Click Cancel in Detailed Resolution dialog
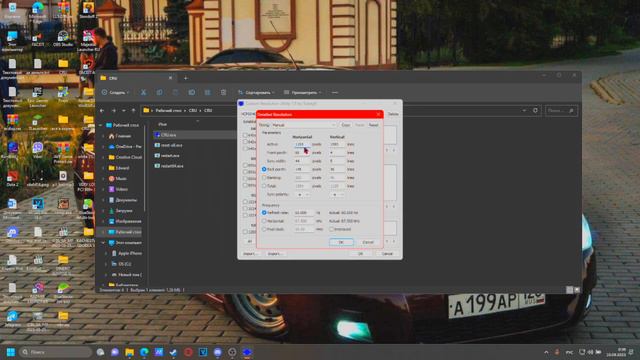 [368, 242]
